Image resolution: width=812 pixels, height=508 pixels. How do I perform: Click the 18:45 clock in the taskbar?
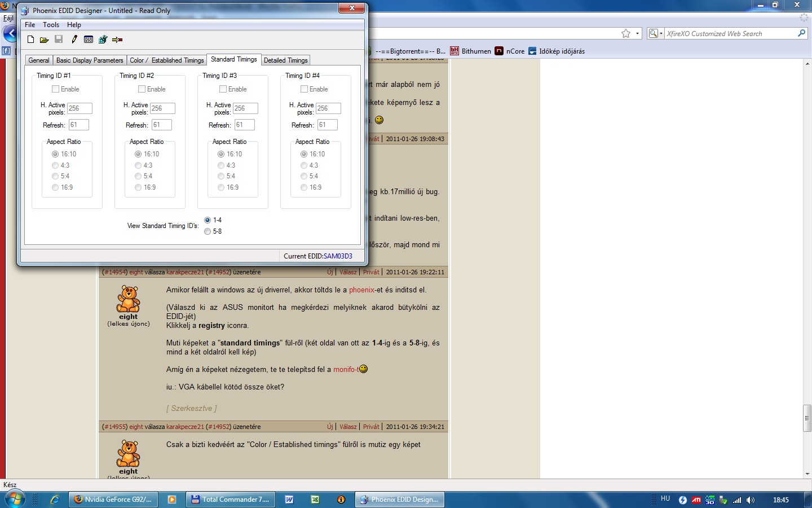click(781, 500)
